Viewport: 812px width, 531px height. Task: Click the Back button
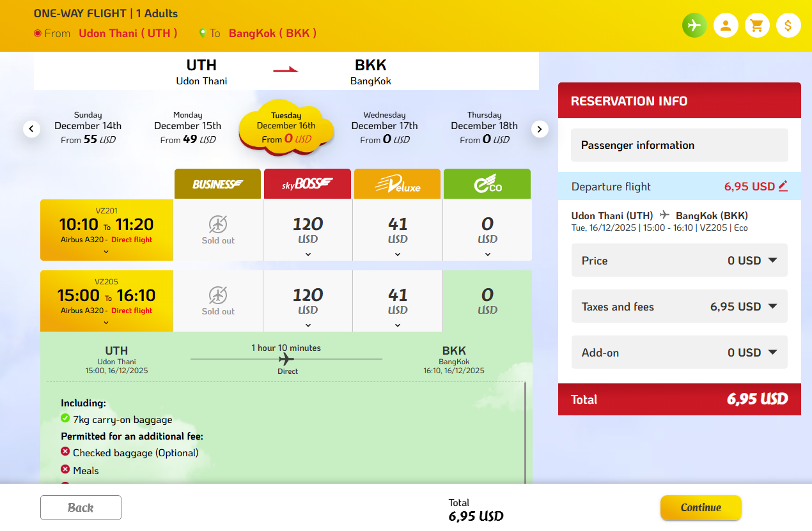click(x=81, y=507)
